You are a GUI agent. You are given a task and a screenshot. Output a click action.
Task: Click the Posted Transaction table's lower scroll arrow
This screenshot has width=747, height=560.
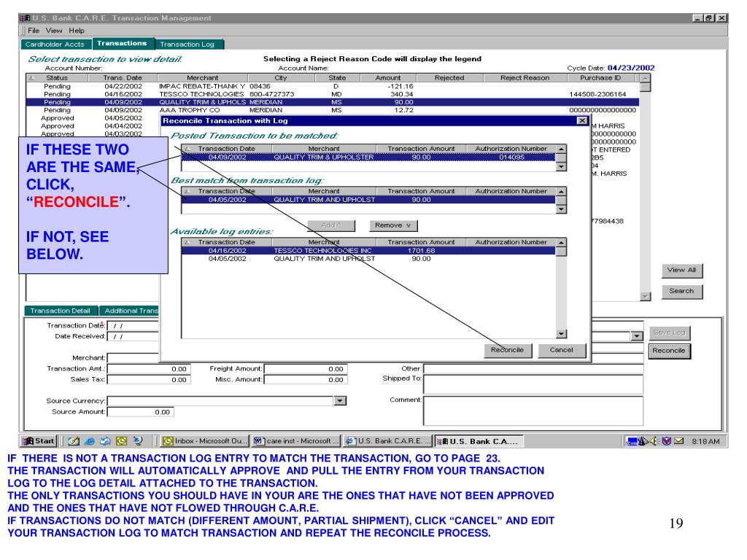[561, 166]
